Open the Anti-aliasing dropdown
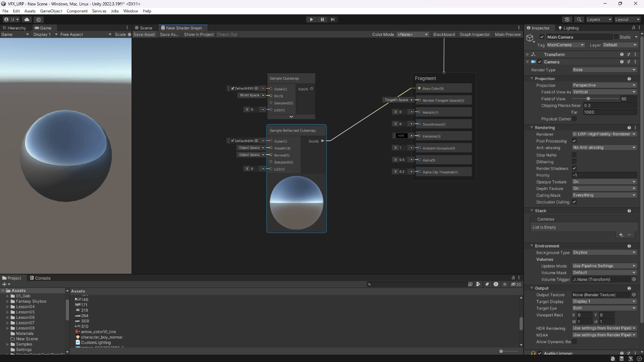This screenshot has width=644, height=362. 604,148
